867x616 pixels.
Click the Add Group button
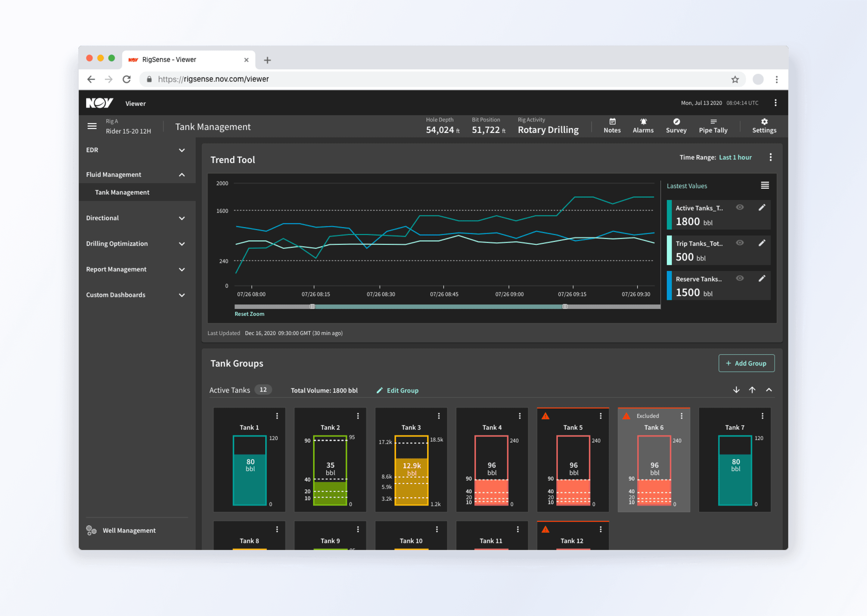point(746,363)
